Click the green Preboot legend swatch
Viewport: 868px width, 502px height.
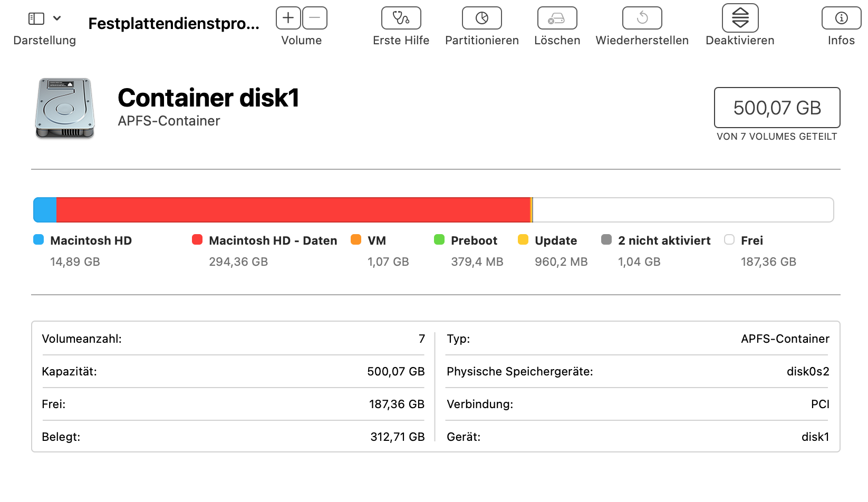[x=439, y=240]
